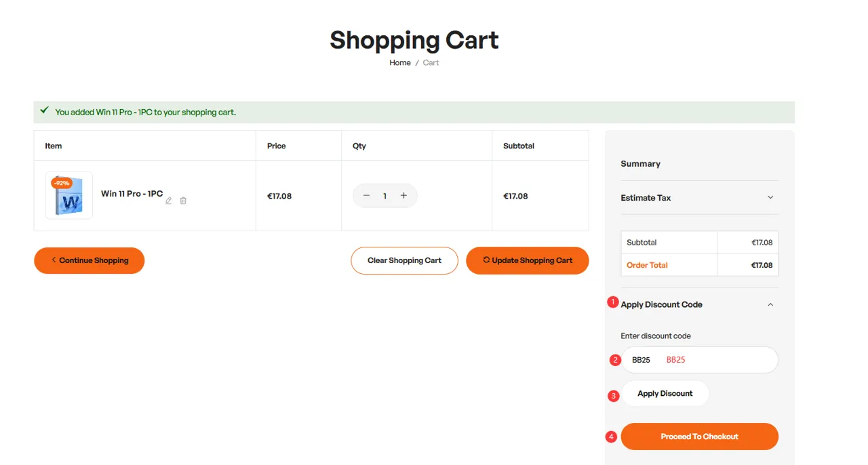Viewport: 868px width, 465px height.
Task: Click the Estimate Tax heading
Action: click(646, 198)
